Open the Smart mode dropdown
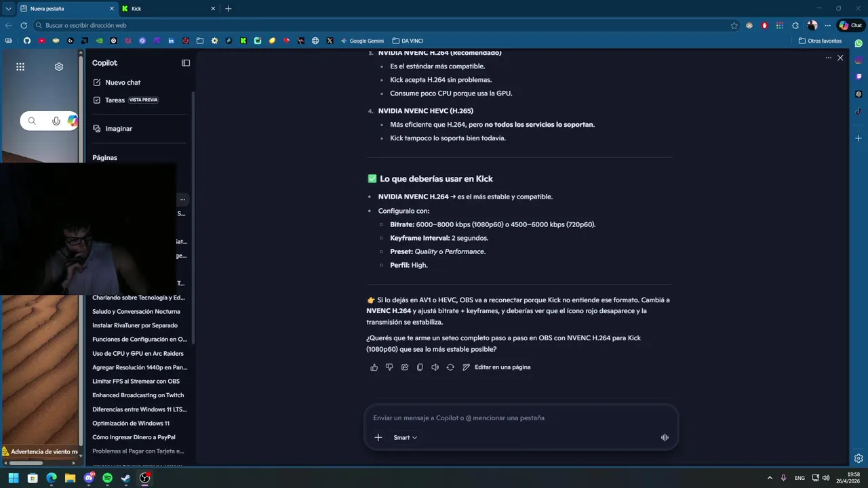Screen dimensions: 868x488 click(405, 438)
